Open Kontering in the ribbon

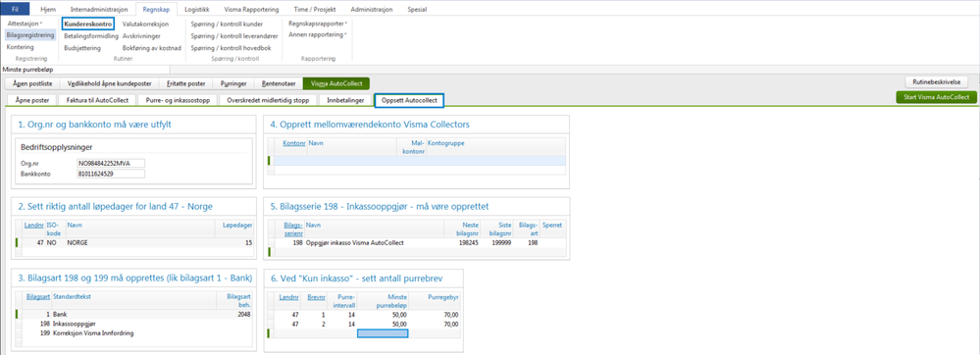coord(20,47)
